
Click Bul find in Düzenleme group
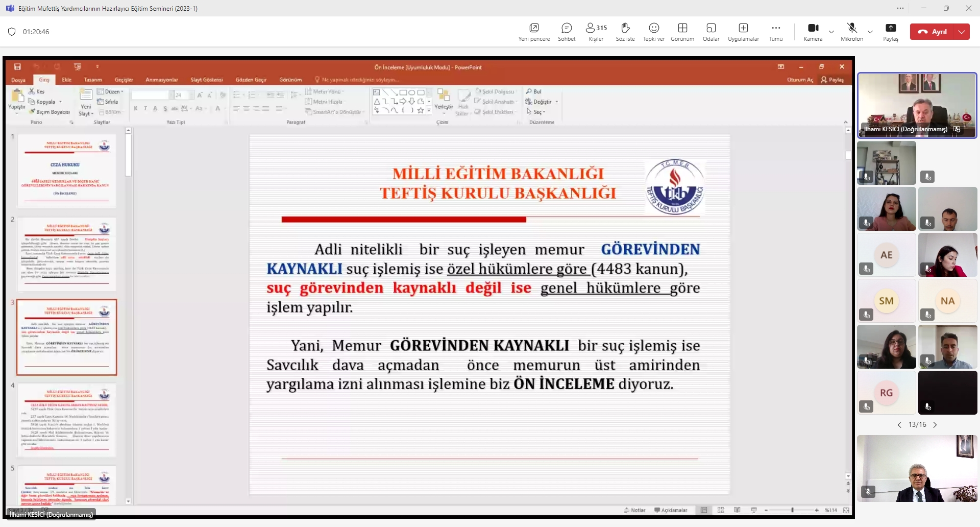534,91
